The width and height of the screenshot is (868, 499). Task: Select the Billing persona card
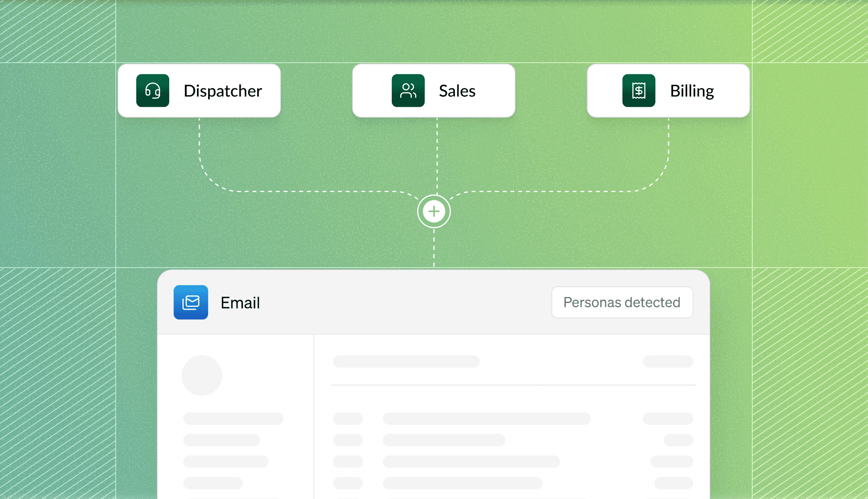point(668,90)
